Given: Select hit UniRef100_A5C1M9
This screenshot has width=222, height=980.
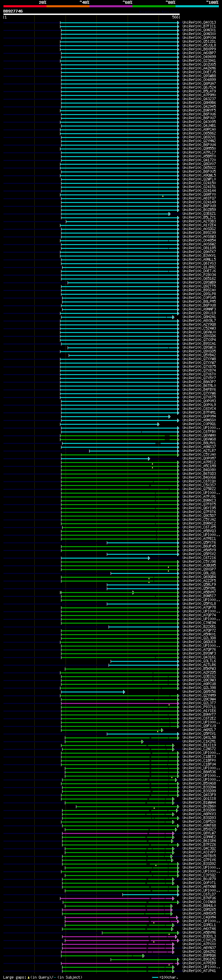Looking at the screenshot, I should 199,466.
